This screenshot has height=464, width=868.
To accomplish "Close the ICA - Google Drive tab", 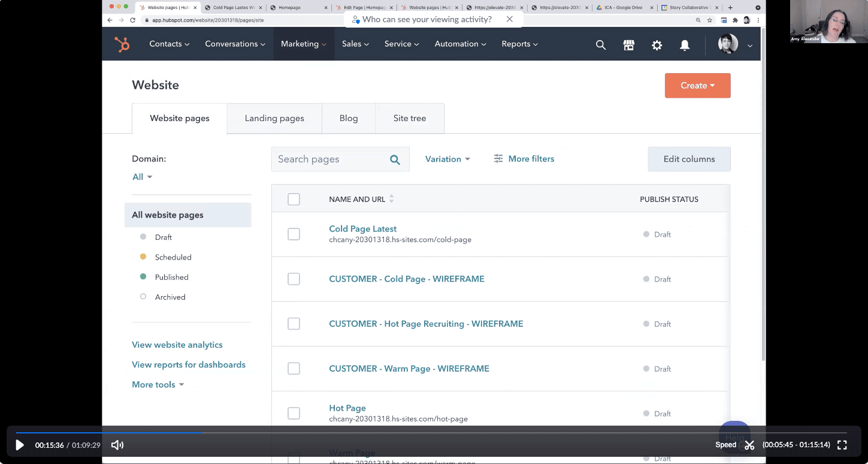I will [652, 8].
